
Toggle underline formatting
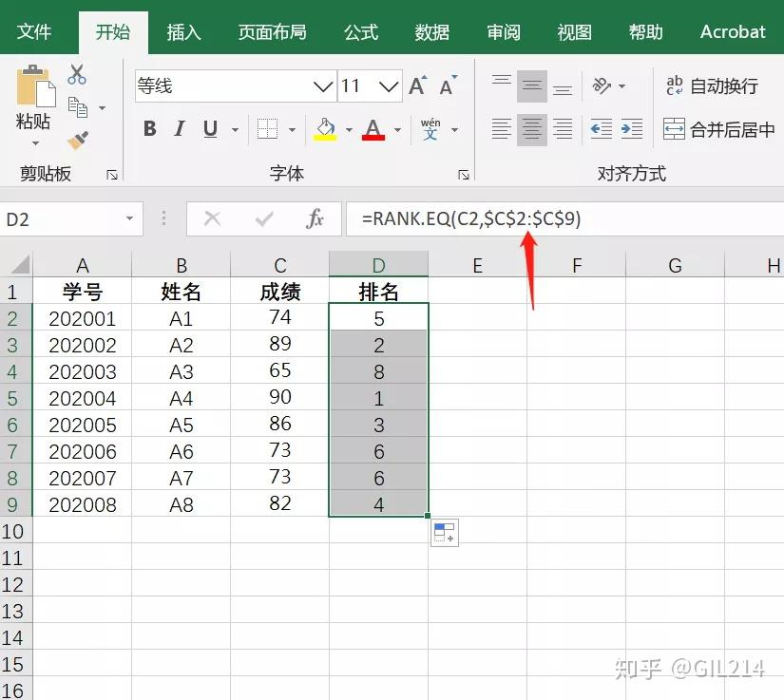tap(209, 128)
